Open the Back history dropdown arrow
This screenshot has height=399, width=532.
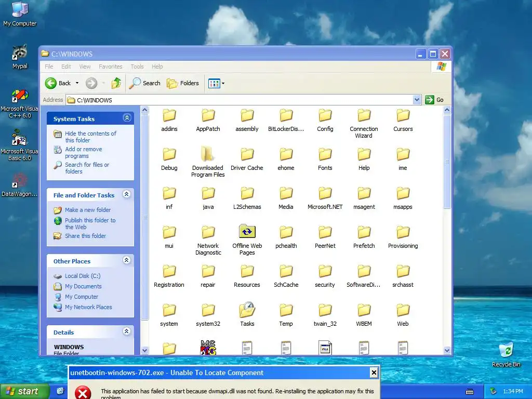click(77, 83)
